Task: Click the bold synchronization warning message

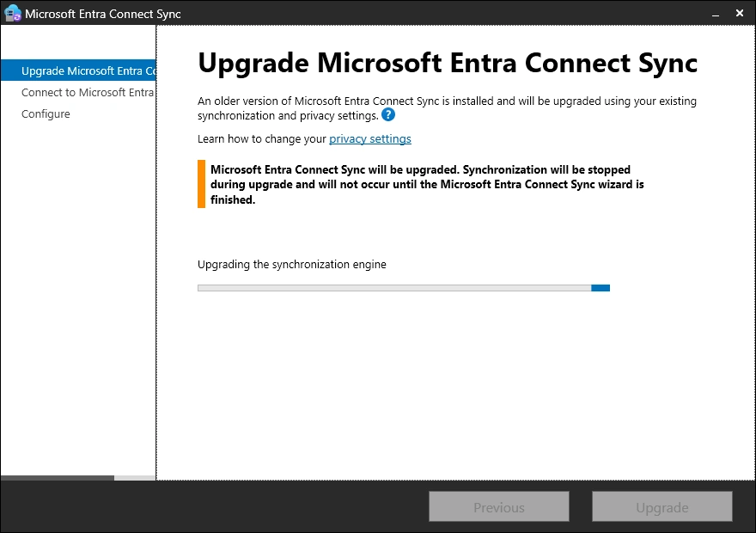Action: tap(427, 184)
